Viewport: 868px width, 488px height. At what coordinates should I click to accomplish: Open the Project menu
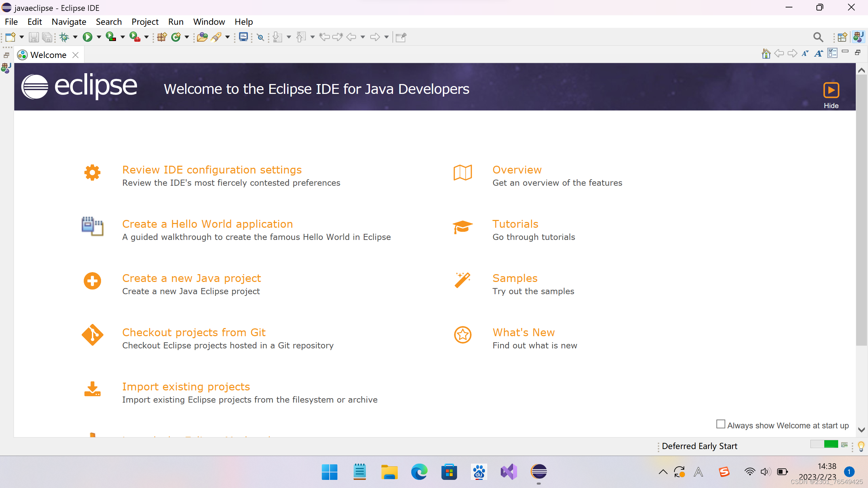tap(145, 22)
